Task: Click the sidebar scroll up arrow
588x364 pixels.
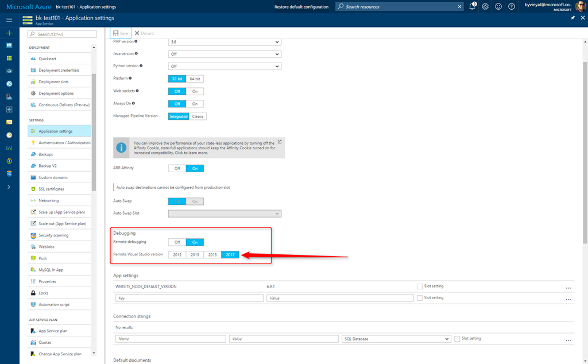Action: [x=94, y=47]
